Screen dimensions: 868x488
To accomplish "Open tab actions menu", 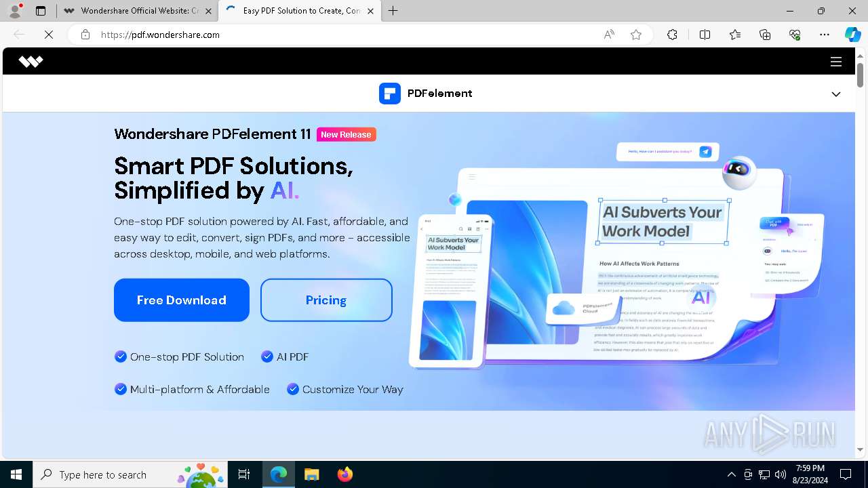I will (x=41, y=11).
